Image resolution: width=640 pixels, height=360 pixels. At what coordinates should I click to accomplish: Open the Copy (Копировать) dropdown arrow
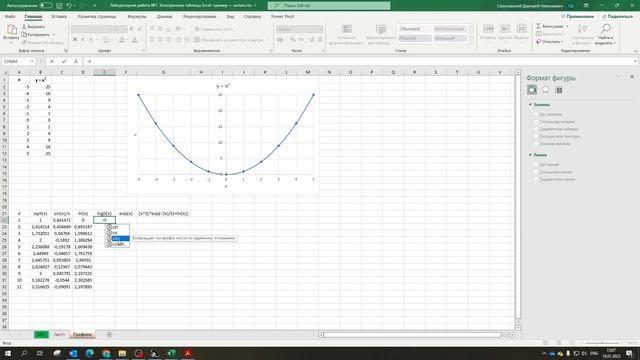pos(54,35)
